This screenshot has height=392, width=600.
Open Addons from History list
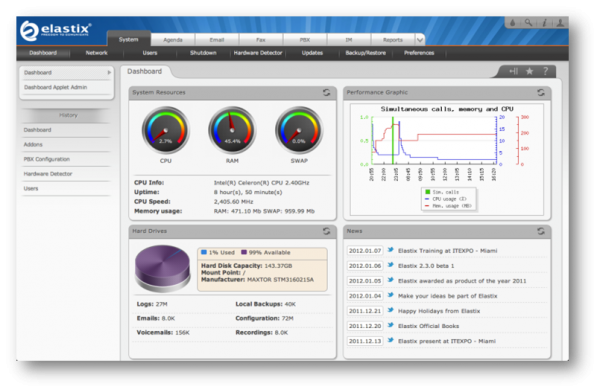33,144
